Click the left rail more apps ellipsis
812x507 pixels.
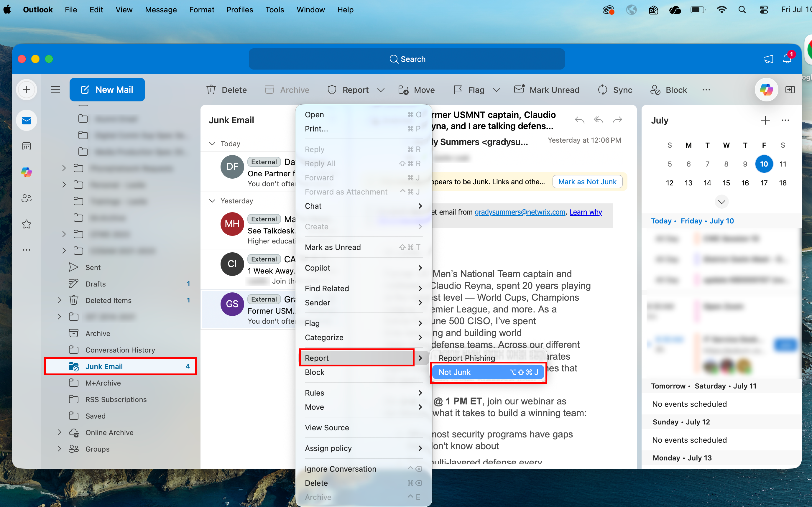[x=27, y=250]
